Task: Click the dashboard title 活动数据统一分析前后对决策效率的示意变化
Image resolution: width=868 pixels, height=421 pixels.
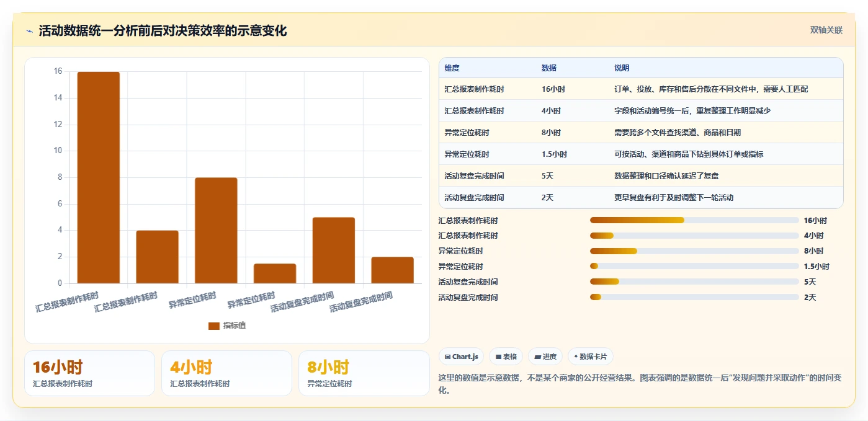Action: click(x=163, y=31)
